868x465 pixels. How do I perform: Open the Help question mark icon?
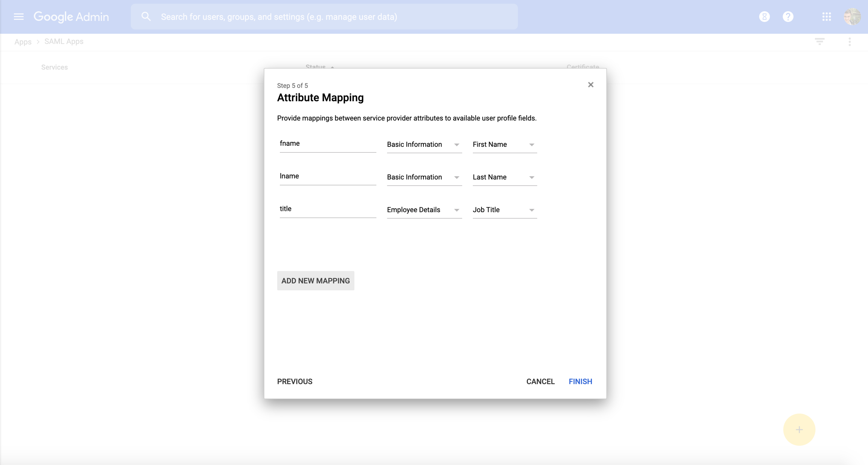(x=788, y=17)
